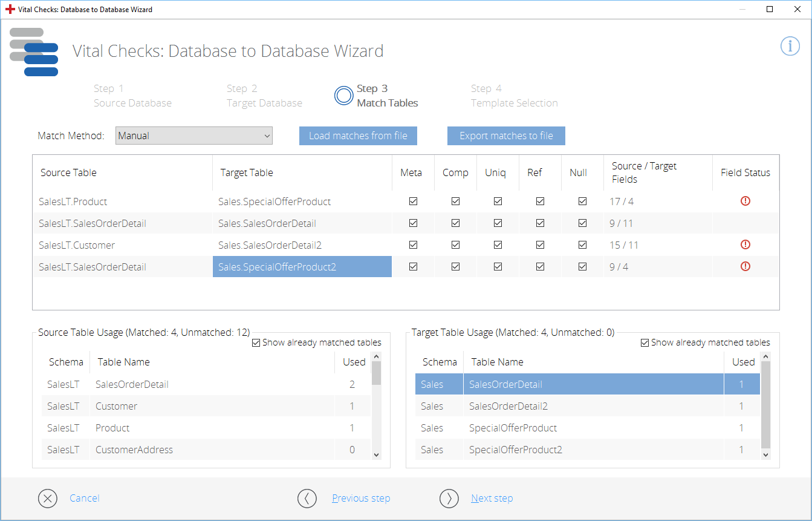
Task: Uncheck Null checkbox for SalesLT.Customer row
Action: [x=582, y=245]
